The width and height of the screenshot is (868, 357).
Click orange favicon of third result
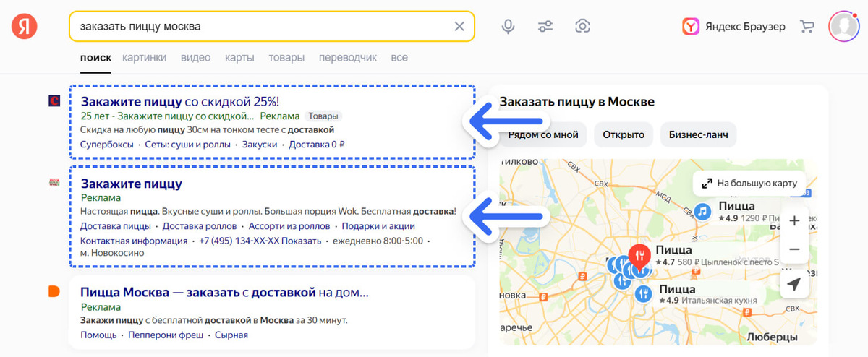coord(54,292)
